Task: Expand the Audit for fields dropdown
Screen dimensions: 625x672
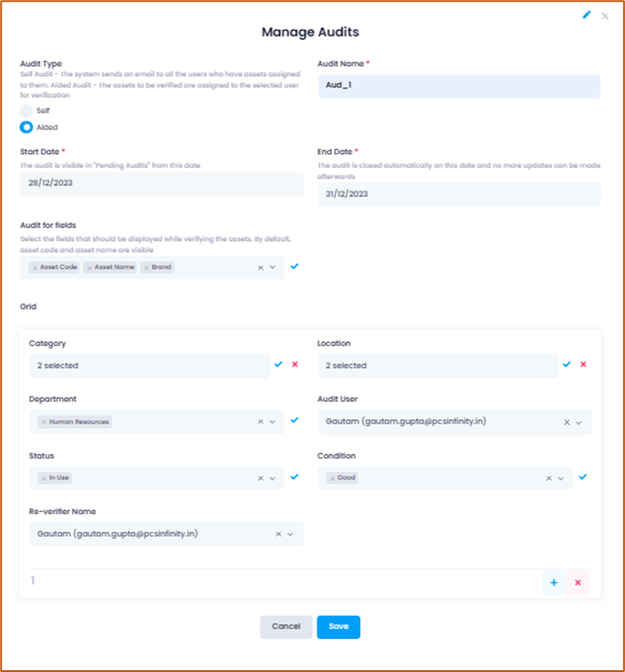Action: 273,268
